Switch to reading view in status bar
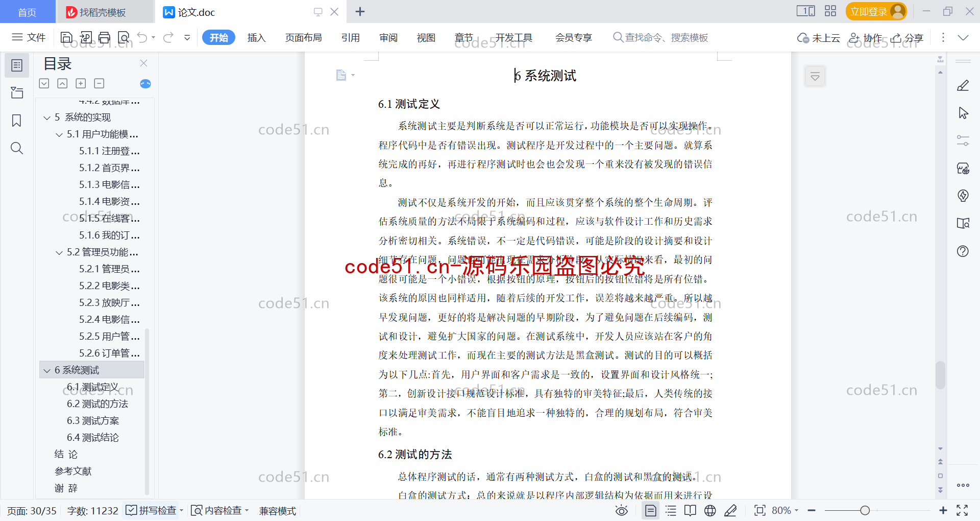Viewport: 980px width, 521px height. [x=690, y=510]
